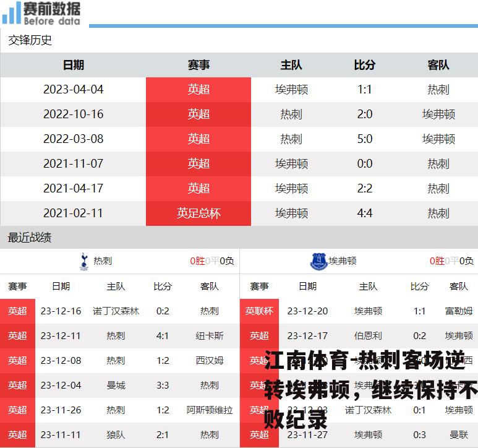
Task: Click home team 热刺 in the 2022-10-16 row
Action: click(291, 114)
